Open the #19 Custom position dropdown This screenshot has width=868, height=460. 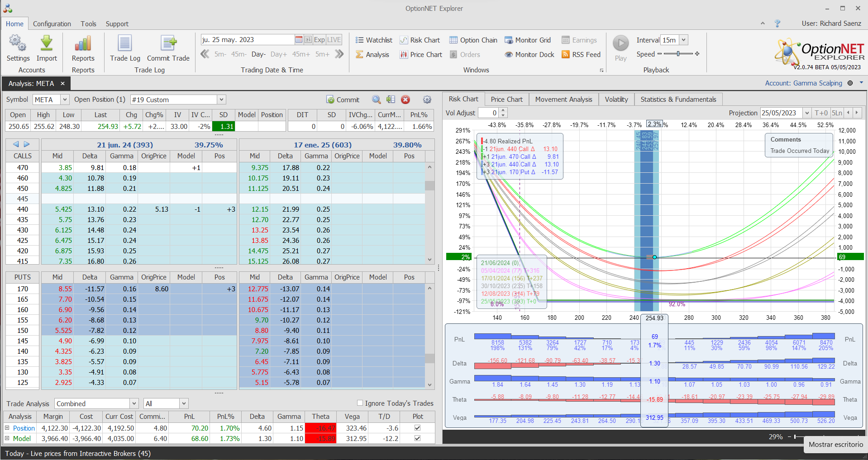click(221, 100)
